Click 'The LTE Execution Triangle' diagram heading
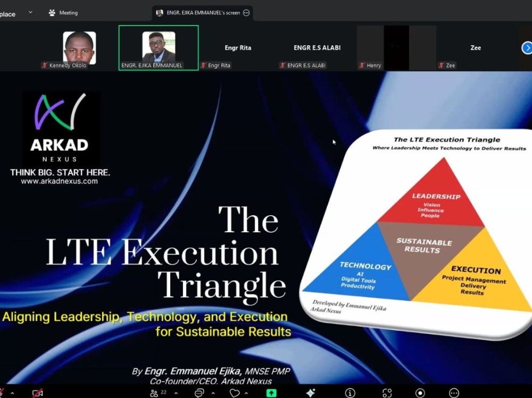 447,140
